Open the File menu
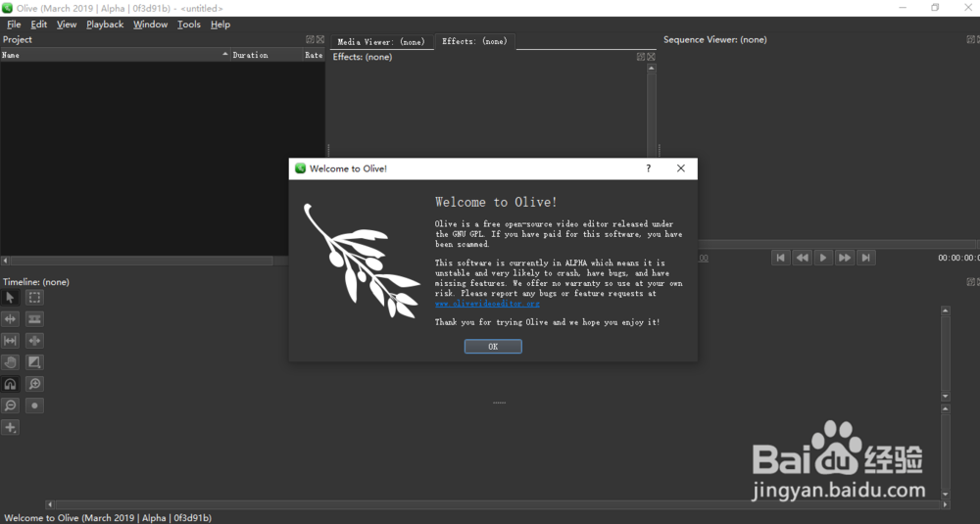This screenshot has width=980, height=524. point(14,24)
